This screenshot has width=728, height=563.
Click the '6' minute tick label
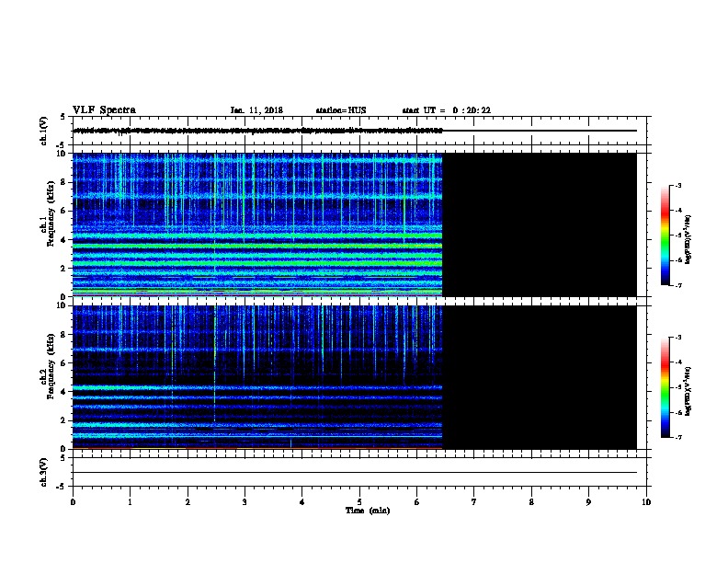[417, 502]
